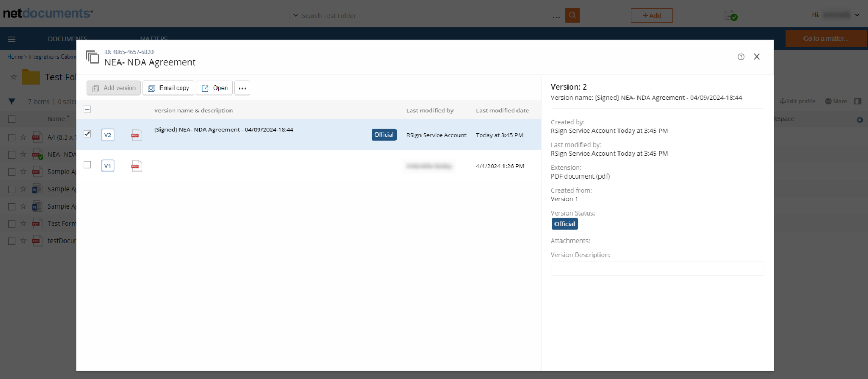This screenshot has height=379, width=868.
Task: Click the Home breadcrumb link
Action: coord(15,56)
